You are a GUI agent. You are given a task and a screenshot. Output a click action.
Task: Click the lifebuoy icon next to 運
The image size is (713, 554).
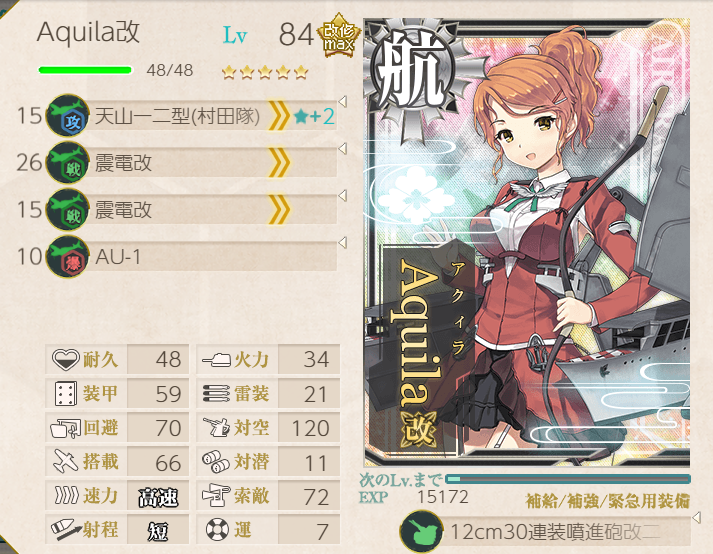click(217, 529)
